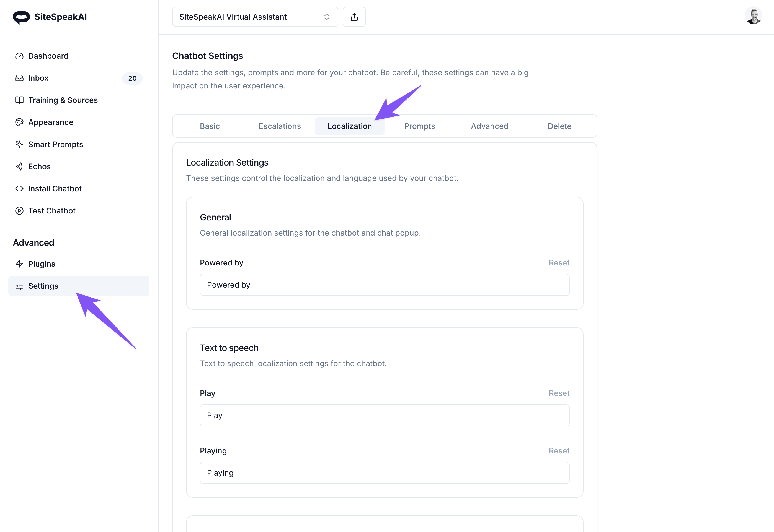Click the Install Chatbot code icon

point(19,189)
